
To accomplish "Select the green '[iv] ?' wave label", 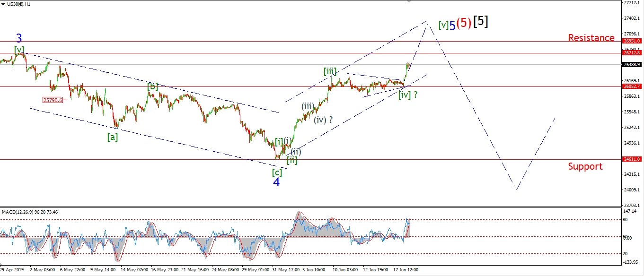I will [x=408, y=95].
